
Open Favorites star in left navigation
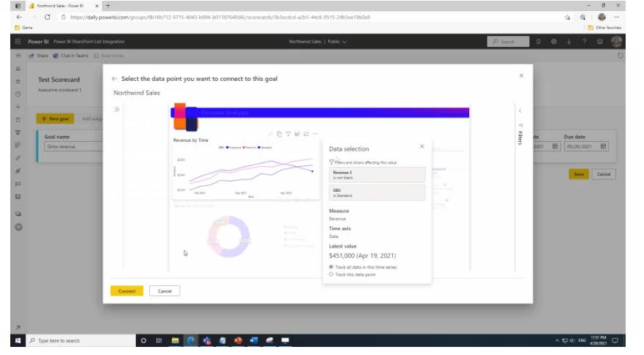tap(18, 82)
